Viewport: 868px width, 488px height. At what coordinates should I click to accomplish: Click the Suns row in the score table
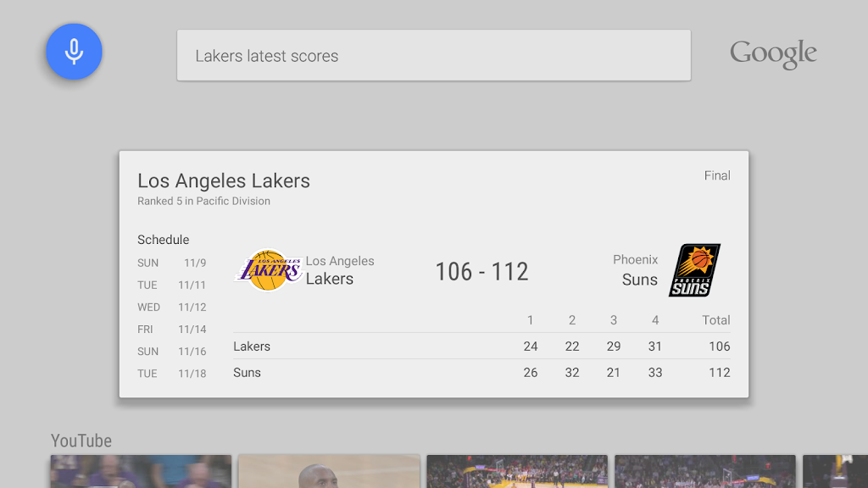click(481, 373)
